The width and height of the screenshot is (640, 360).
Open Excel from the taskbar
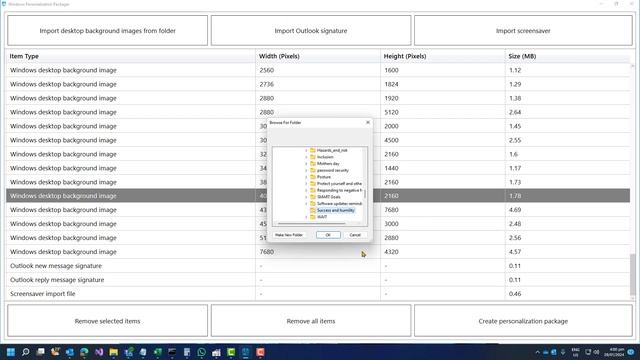[158, 352]
